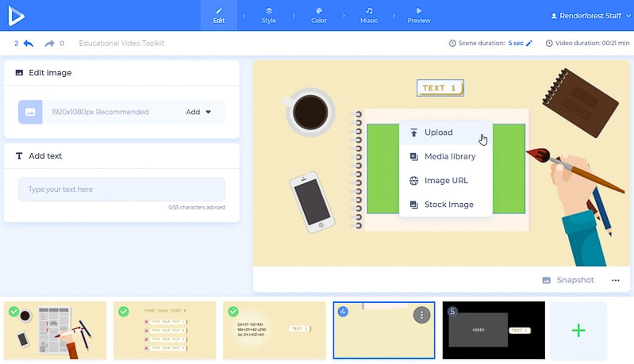Take a Snapshot of the scene
The height and width of the screenshot is (364, 634).
pos(568,280)
